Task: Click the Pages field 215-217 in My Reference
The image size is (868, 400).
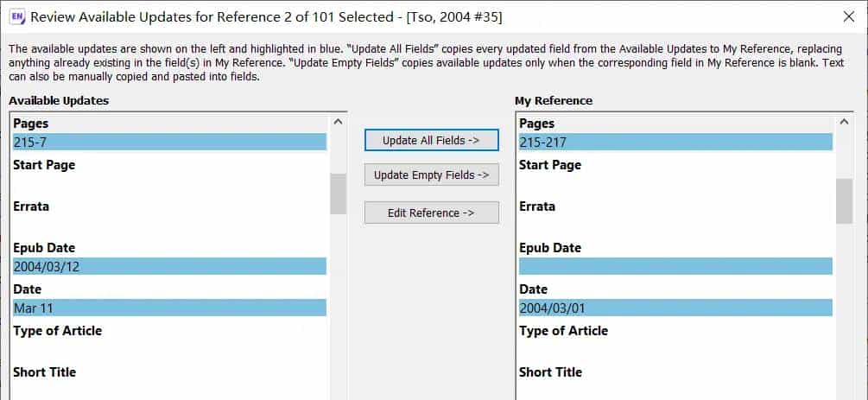Action: click(675, 143)
